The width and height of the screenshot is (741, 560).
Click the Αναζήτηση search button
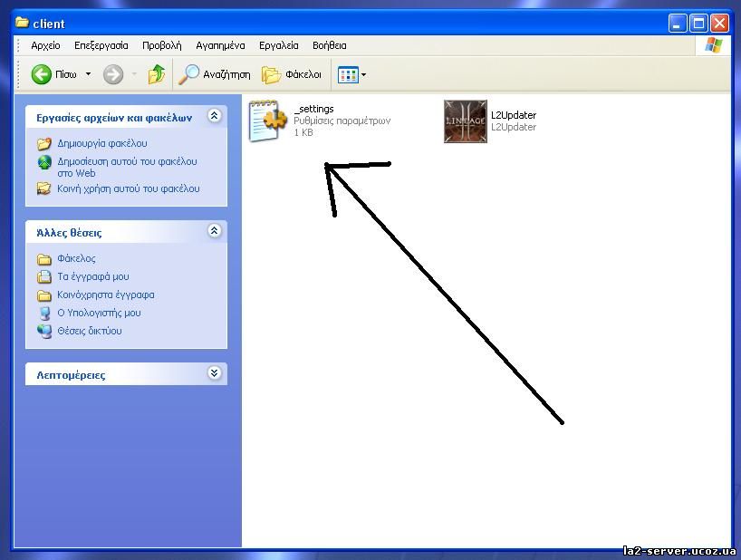(214, 74)
